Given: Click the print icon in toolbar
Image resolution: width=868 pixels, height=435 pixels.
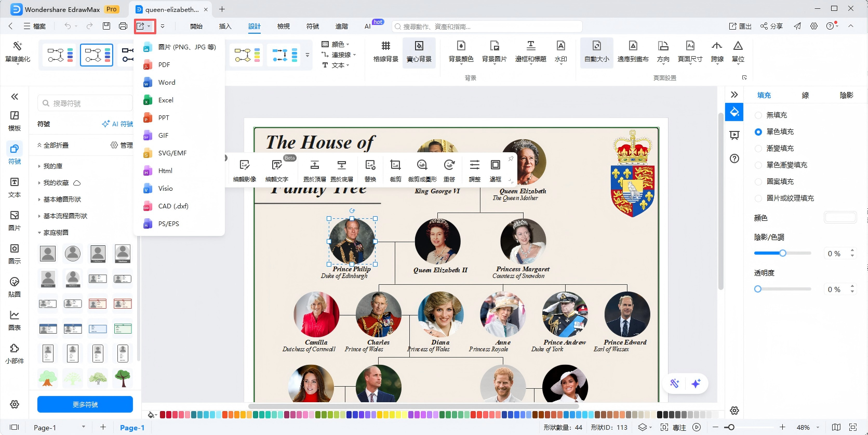Looking at the screenshot, I should click(x=123, y=26).
